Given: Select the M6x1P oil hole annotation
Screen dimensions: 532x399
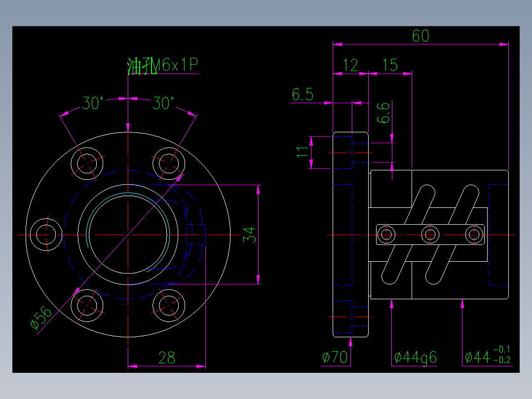Looking at the screenshot, I should pos(162,65).
